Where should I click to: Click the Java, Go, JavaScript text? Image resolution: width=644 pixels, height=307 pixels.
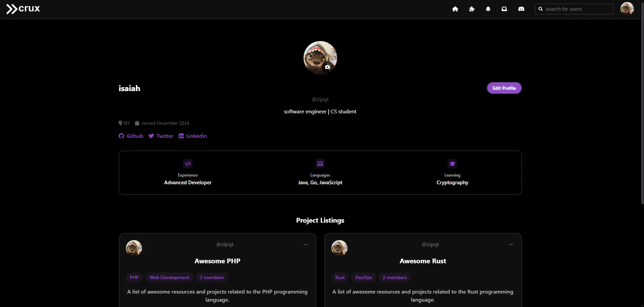pyautogui.click(x=320, y=183)
